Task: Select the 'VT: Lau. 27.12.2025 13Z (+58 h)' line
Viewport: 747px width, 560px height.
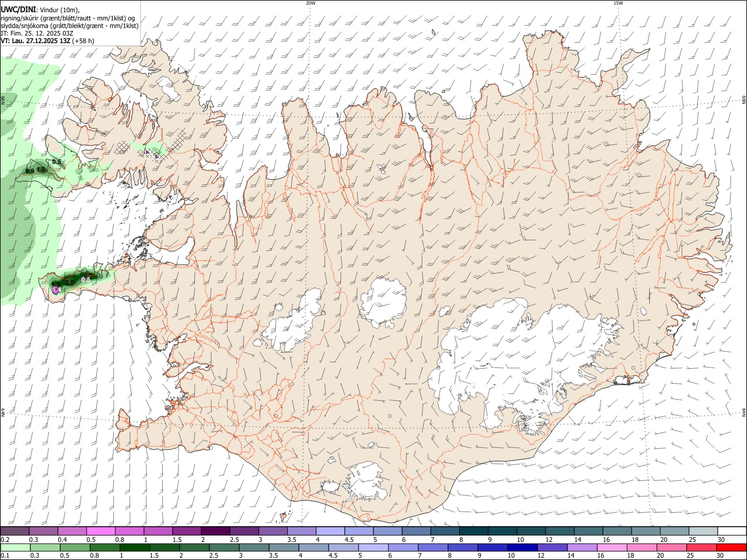Action: tap(47, 41)
